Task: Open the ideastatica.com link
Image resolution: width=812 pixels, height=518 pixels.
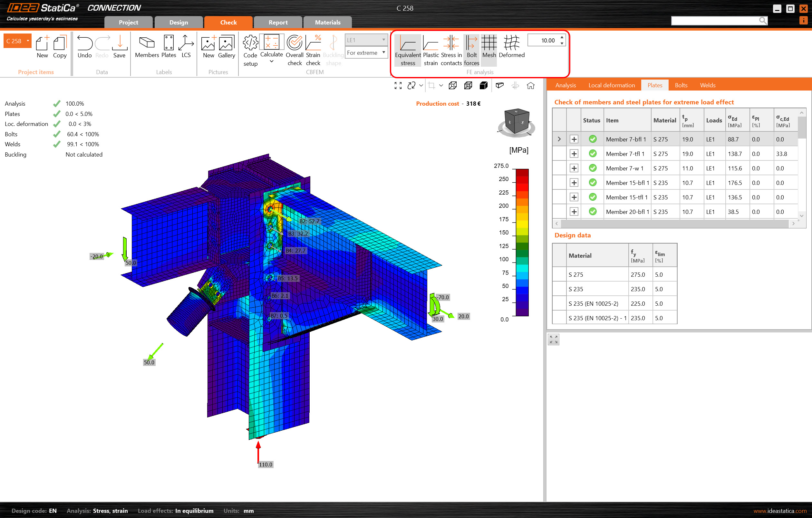Action: click(780, 511)
